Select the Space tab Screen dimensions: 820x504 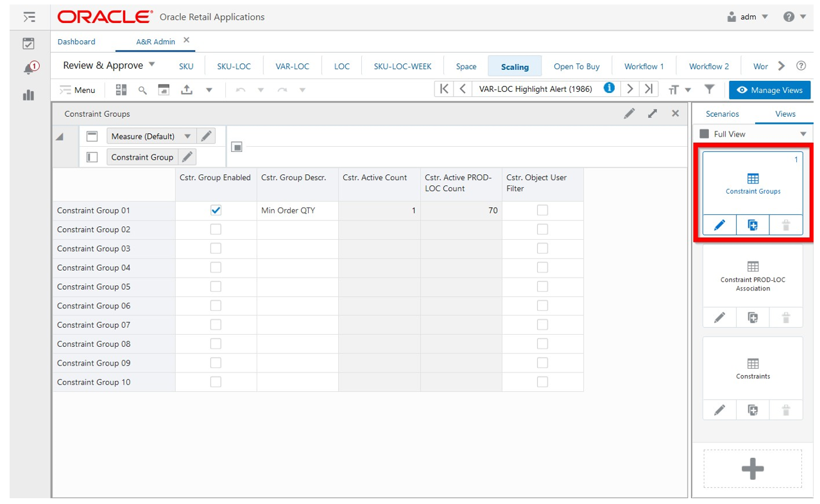click(x=466, y=66)
